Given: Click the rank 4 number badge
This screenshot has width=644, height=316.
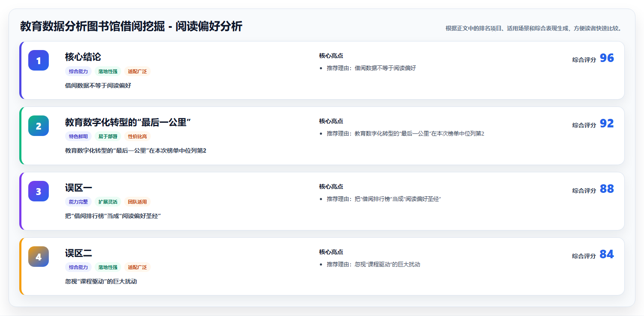Looking at the screenshot, I should coord(39,257).
